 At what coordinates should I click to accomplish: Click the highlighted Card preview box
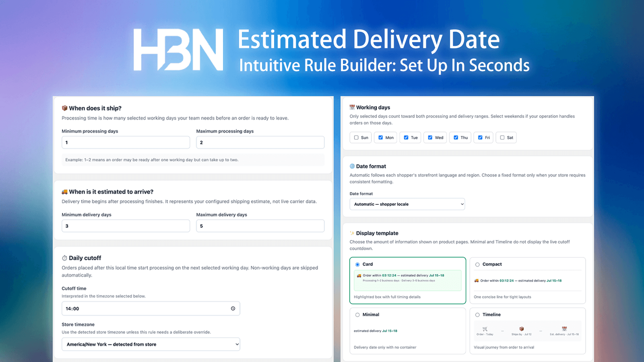pos(408,280)
